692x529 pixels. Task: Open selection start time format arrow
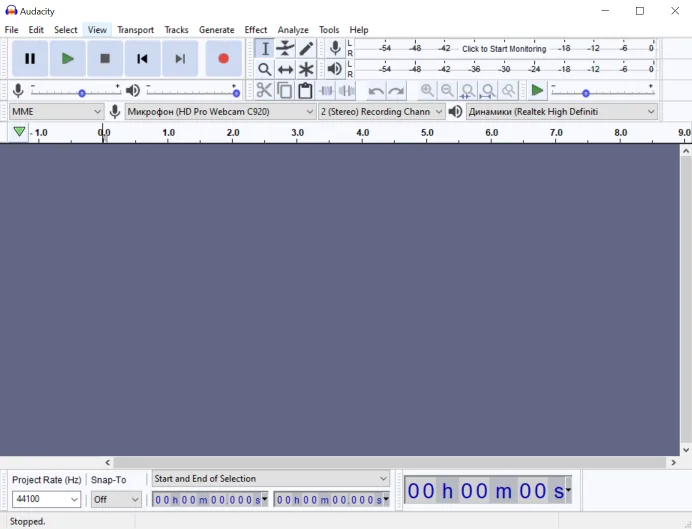tap(264, 499)
